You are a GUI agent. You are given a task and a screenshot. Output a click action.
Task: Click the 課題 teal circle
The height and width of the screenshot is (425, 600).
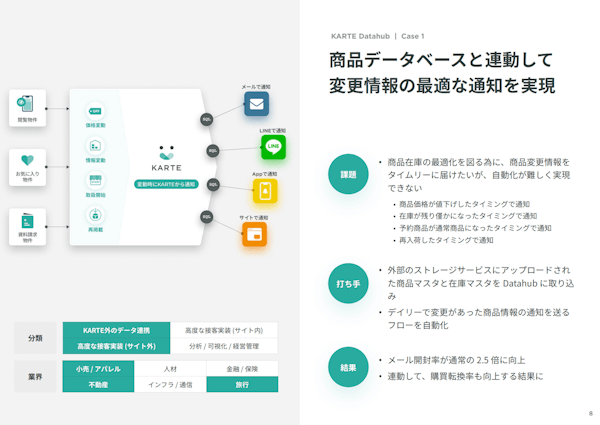pyautogui.click(x=348, y=174)
